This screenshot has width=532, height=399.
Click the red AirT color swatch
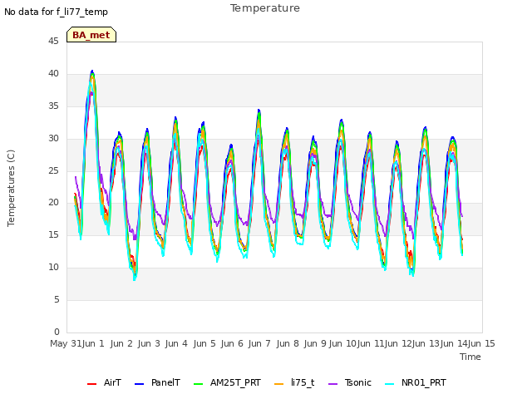point(91,384)
